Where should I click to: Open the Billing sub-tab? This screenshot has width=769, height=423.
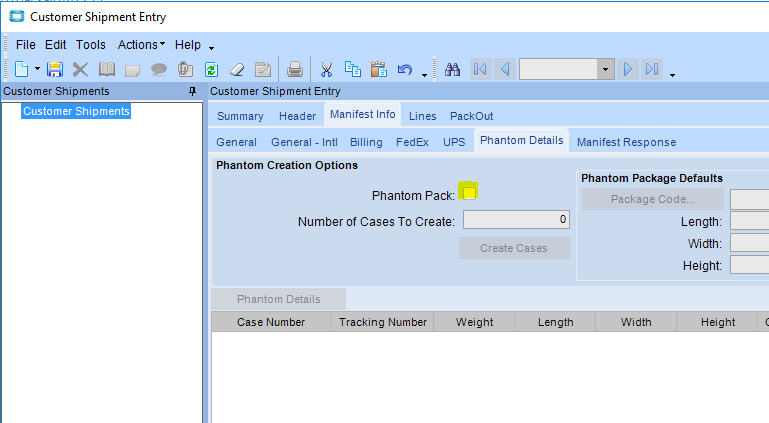pyautogui.click(x=366, y=142)
